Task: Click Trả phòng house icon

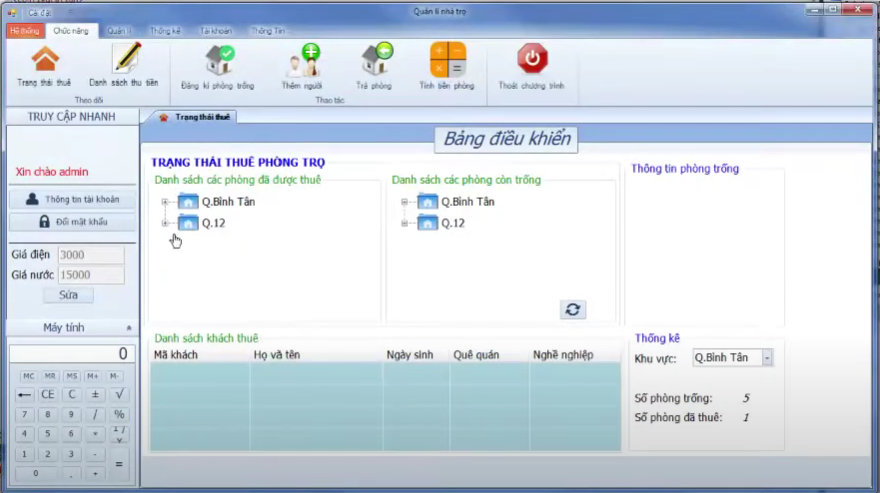Action: click(x=375, y=60)
